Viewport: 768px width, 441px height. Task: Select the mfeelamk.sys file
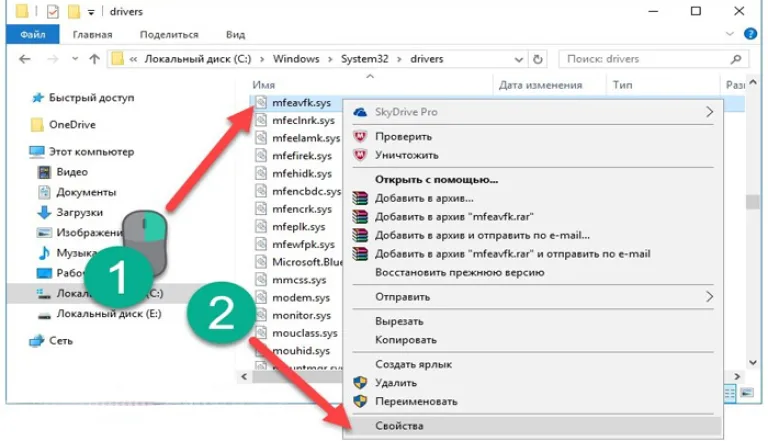click(x=306, y=138)
